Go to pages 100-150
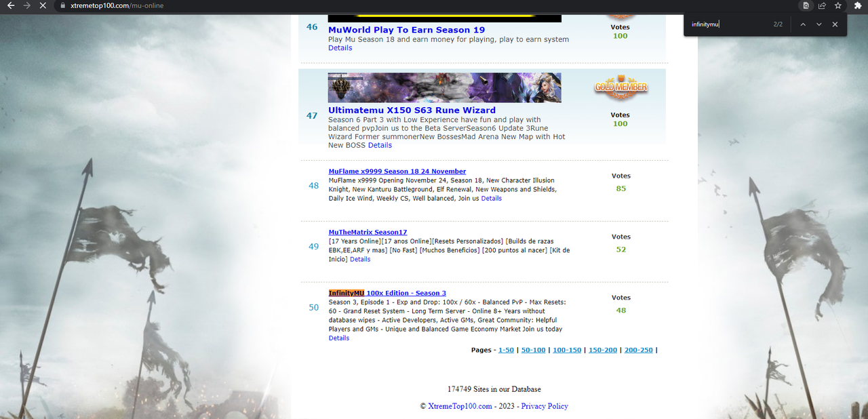Screen dimensions: 868x419 click(567, 351)
